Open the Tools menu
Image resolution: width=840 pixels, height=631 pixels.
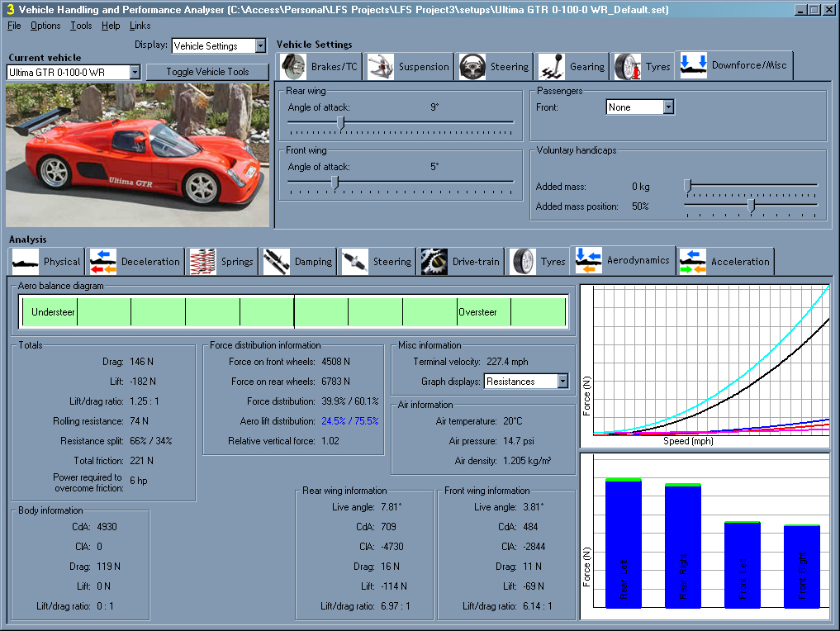[x=81, y=26]
